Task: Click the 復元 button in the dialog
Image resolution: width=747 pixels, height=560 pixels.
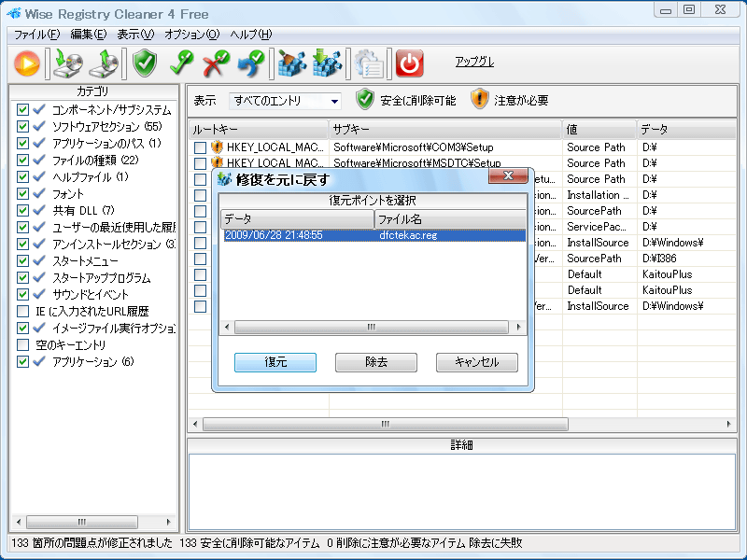Action: click(275, 362)
